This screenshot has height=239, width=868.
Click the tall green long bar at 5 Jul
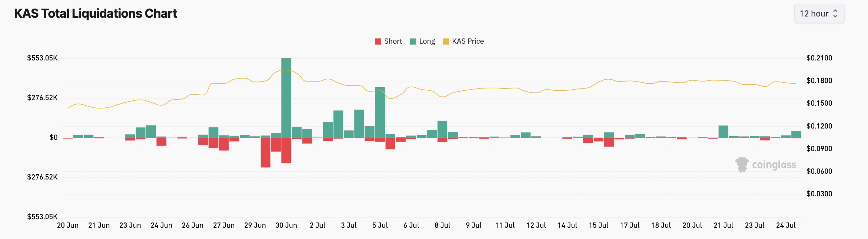pos(380,112)
